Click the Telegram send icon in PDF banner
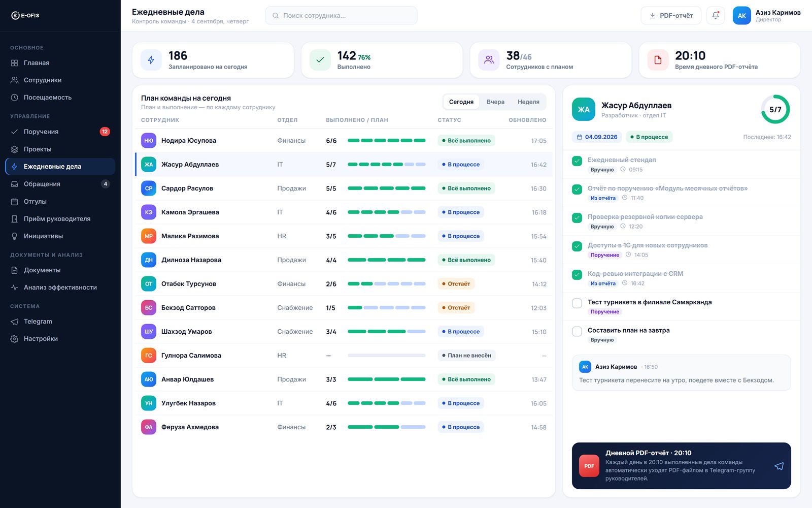The image size is (812, 508). [x=779, y=466]
